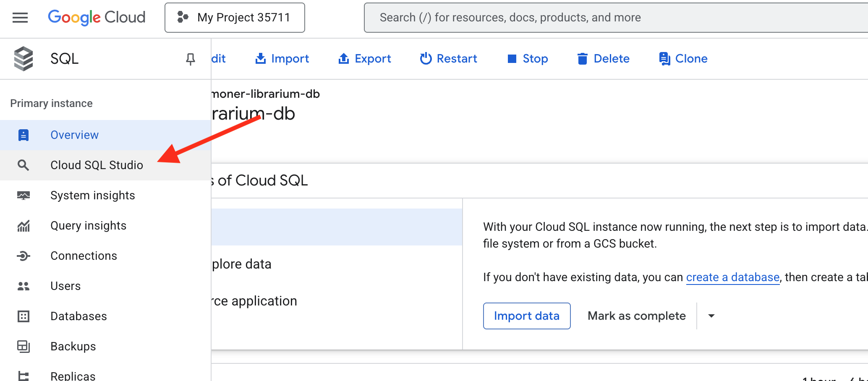This screenshot has height=381, width=868.
Task: Clone the instance using toolbar button
Action: tap(683, 59)
